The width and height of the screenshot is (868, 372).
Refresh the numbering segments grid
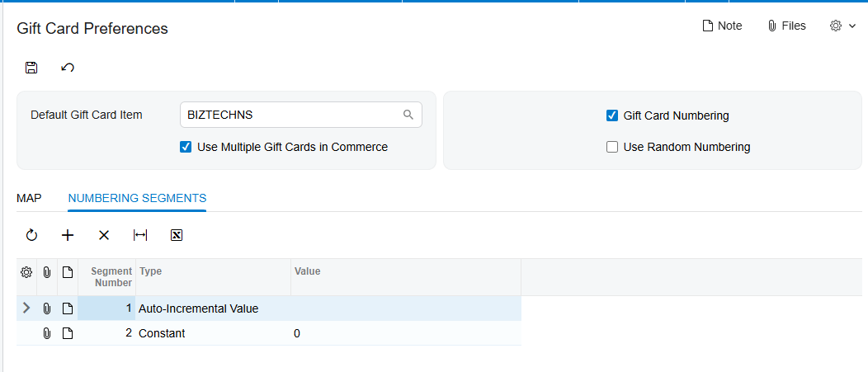pos(31,235)
